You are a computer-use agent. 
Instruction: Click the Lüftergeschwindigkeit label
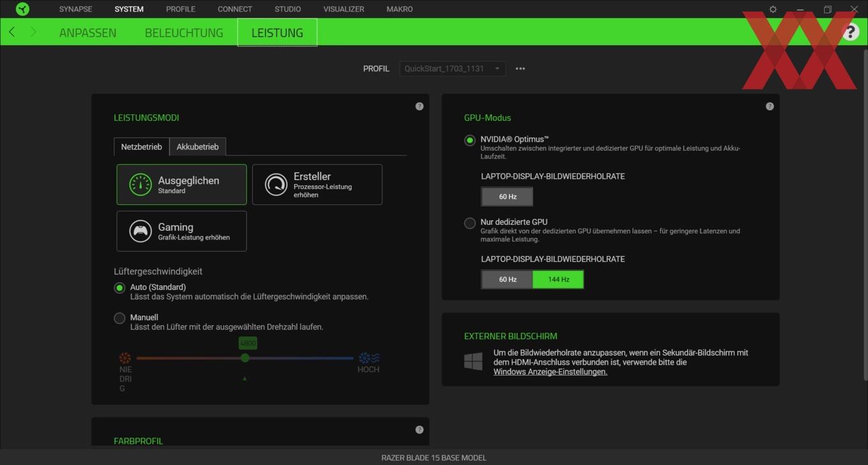(x=158, y=271)
